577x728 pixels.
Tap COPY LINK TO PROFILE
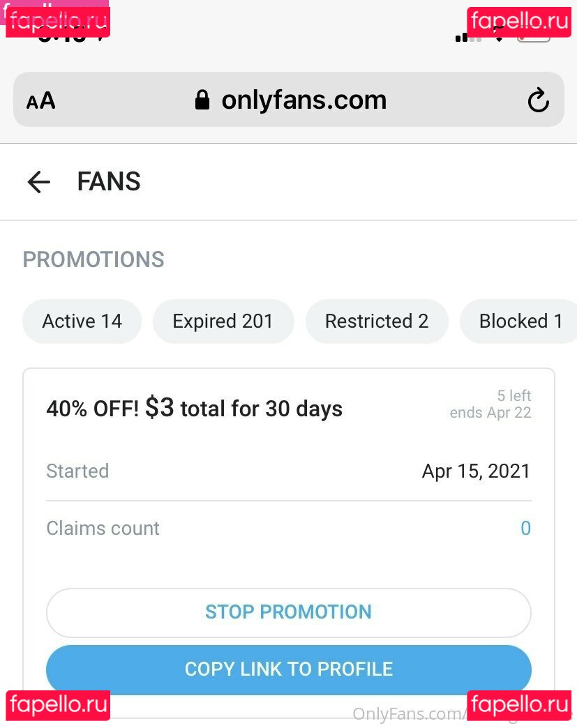click(288, 669)
